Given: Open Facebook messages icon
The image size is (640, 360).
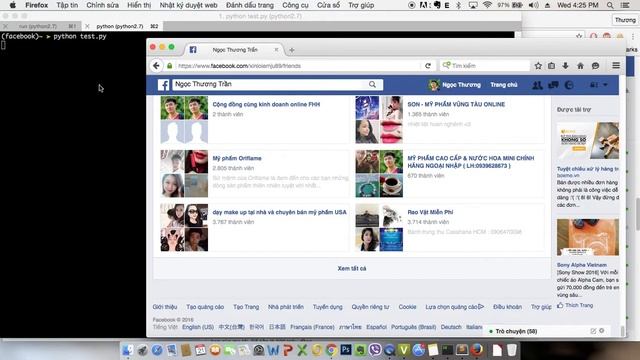Looking at the screenshot, I should (553, 85).
